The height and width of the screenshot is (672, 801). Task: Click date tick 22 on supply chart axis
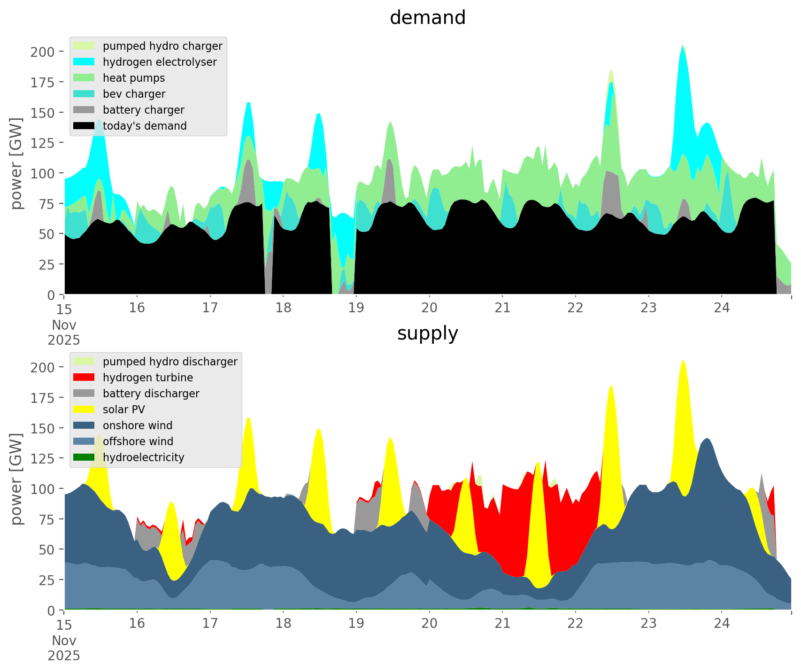pos(575,624)
